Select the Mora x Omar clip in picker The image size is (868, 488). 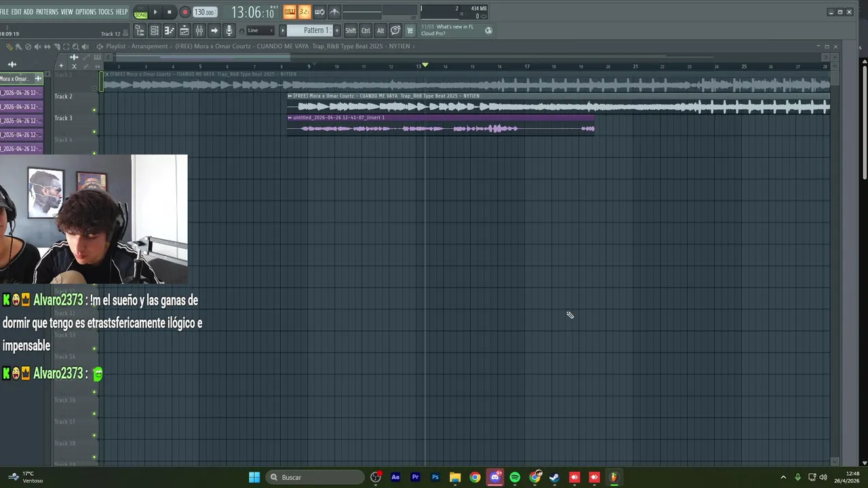pos(21,79)
